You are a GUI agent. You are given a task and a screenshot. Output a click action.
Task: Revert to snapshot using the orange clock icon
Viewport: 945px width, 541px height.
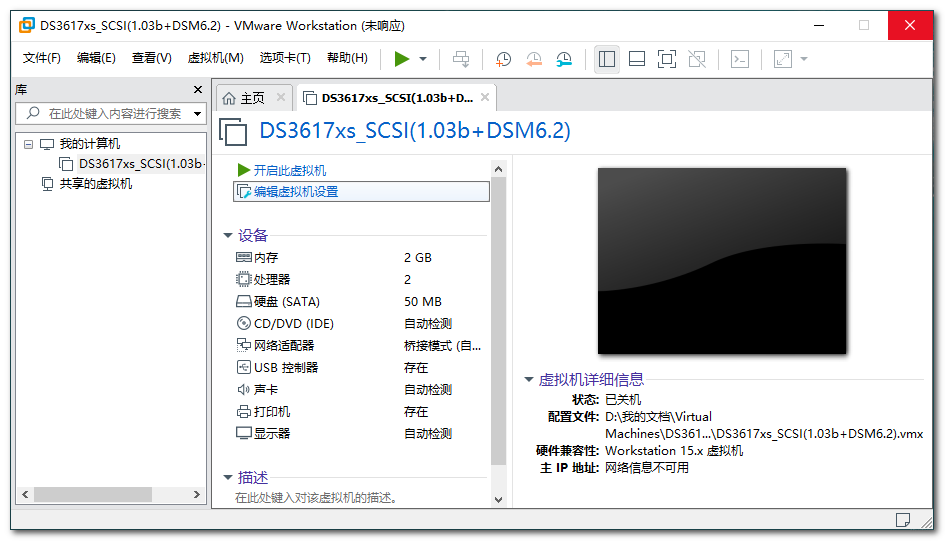point(534,59)
